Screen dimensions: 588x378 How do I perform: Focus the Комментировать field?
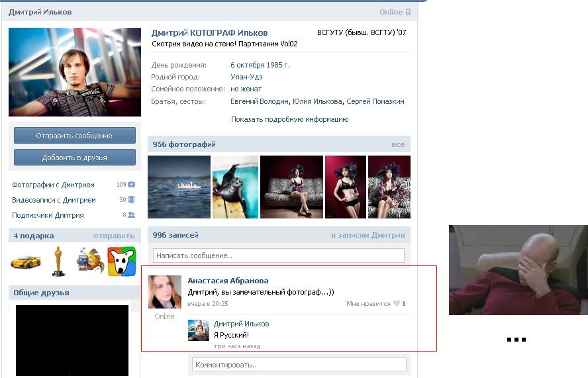[x=299, y=365]
